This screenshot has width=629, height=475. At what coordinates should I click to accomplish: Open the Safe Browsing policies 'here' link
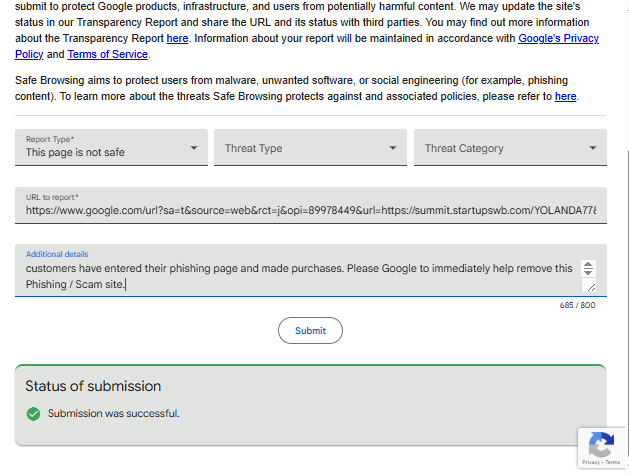click(566, 96)
